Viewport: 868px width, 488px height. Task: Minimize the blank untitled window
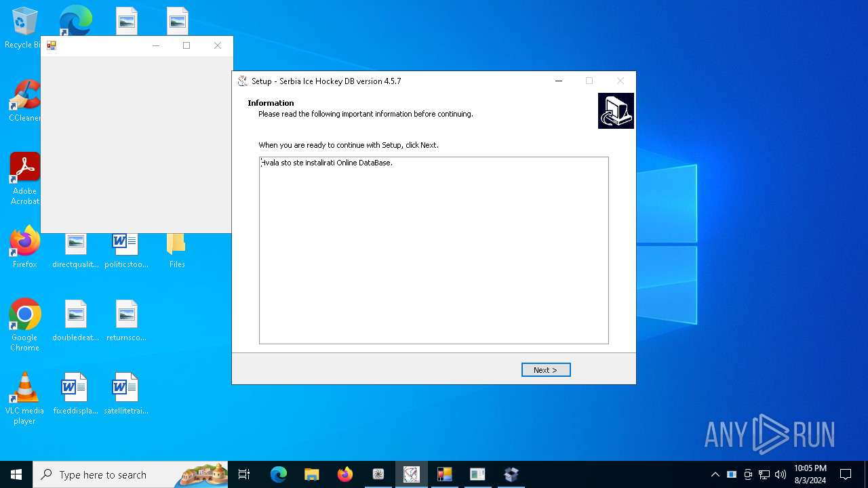[x=156, y=45]
